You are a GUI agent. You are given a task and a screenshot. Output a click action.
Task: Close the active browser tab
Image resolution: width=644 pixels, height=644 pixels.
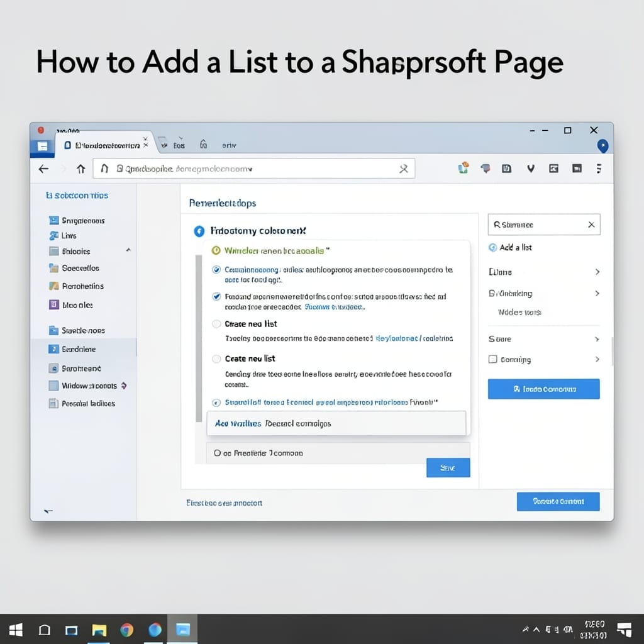145,145
